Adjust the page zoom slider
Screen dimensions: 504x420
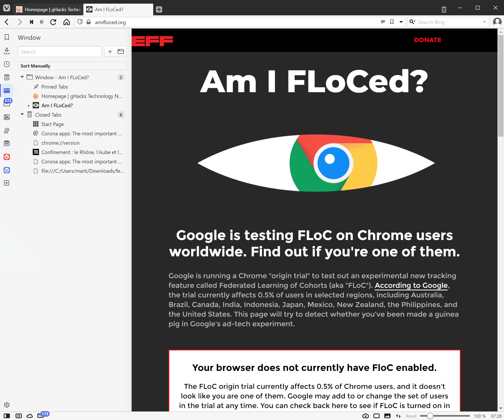[430, 416]
